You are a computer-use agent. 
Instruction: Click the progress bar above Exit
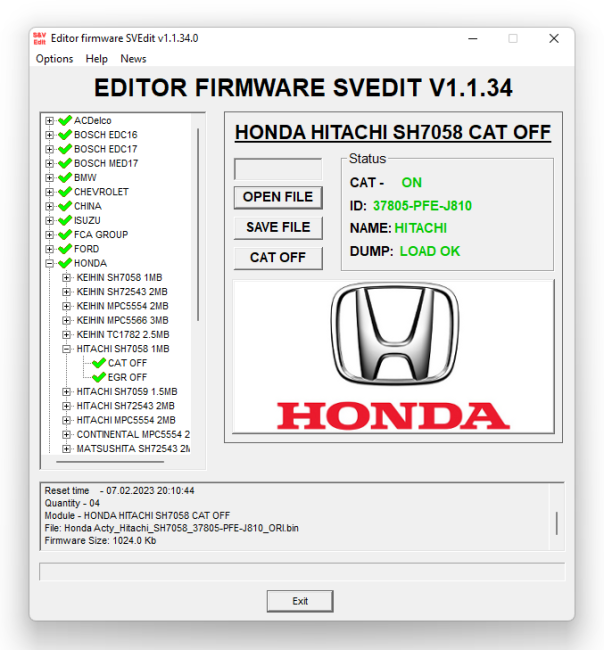pyautogui.click(x=302, y=572)
